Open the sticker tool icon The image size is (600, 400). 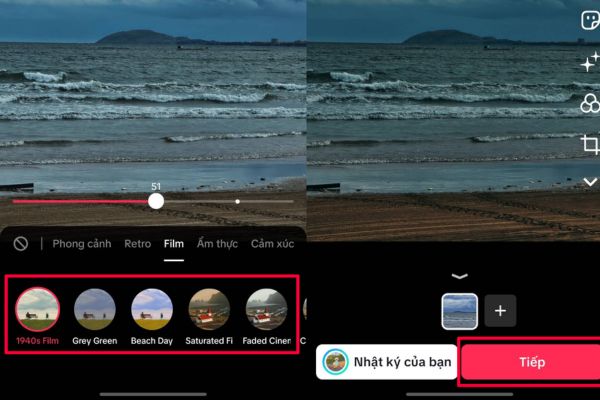tap(590, 20)
